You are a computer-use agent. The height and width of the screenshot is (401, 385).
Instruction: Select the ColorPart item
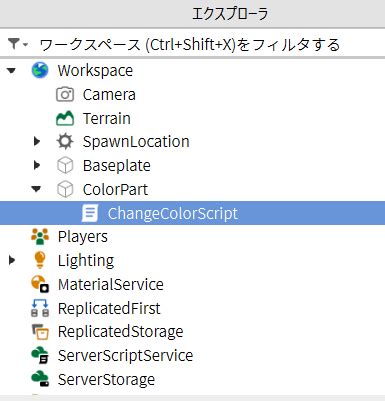tap(115, 189)
